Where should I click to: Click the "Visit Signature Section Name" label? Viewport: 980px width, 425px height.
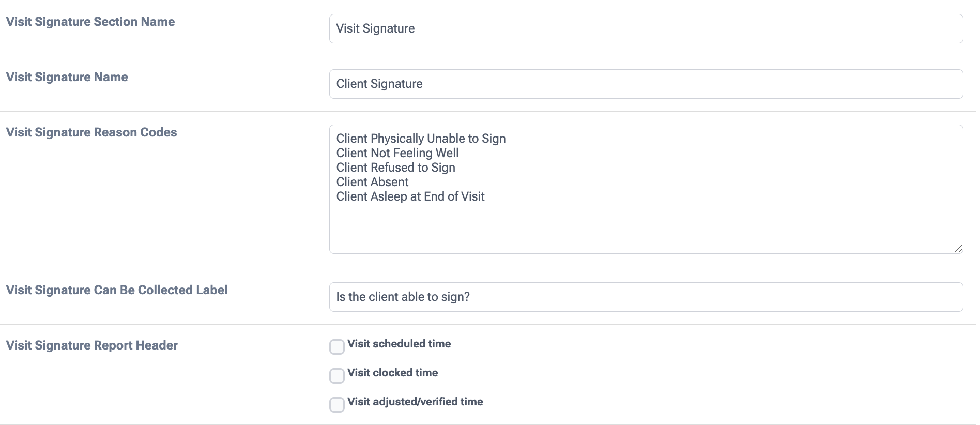90,22
